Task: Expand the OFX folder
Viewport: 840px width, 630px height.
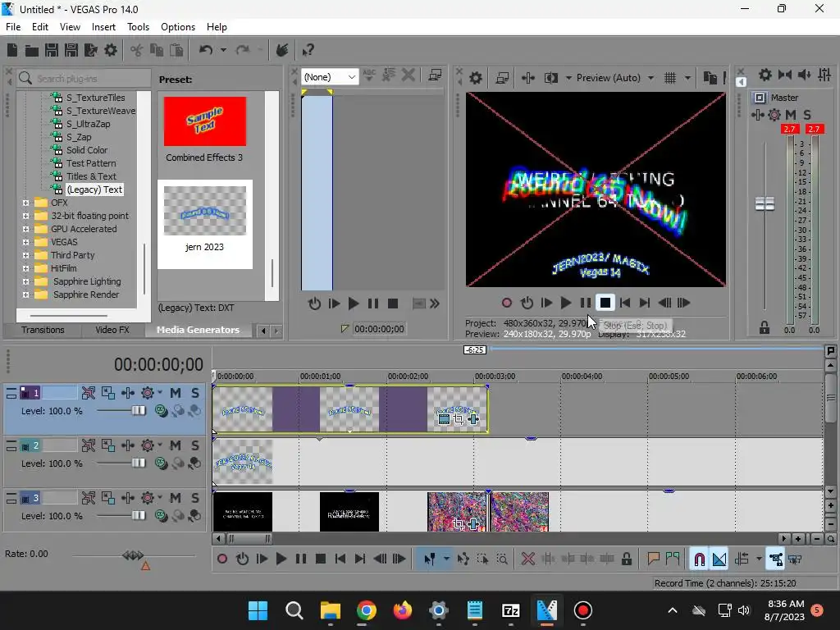Action: (25, 203)
